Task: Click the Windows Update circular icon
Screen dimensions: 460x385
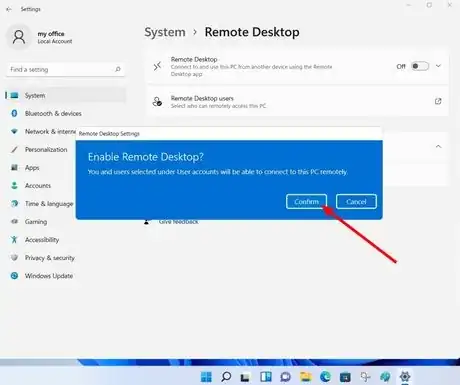Action: (14, 276)
